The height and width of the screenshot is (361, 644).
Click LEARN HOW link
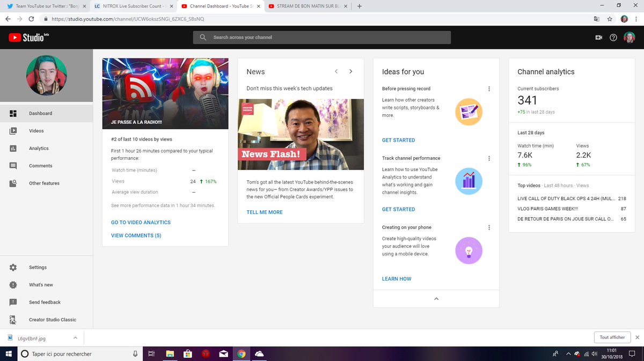[397, 278]
